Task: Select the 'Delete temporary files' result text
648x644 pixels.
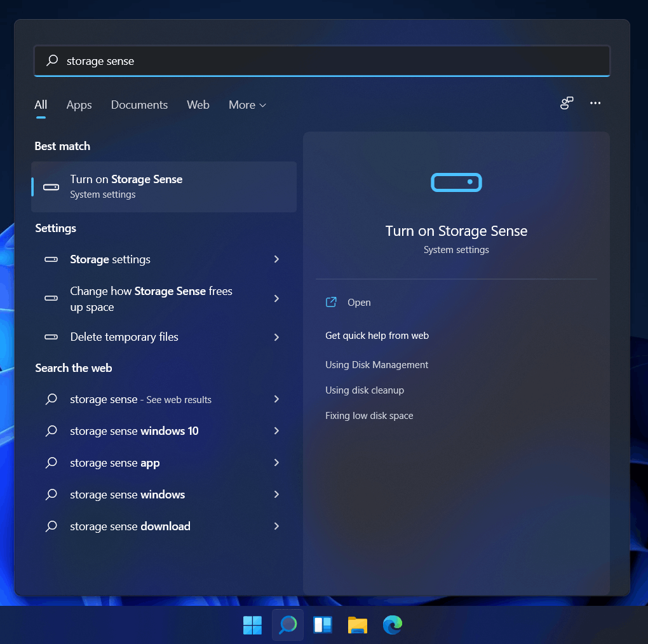Action: tap(124, 337)
